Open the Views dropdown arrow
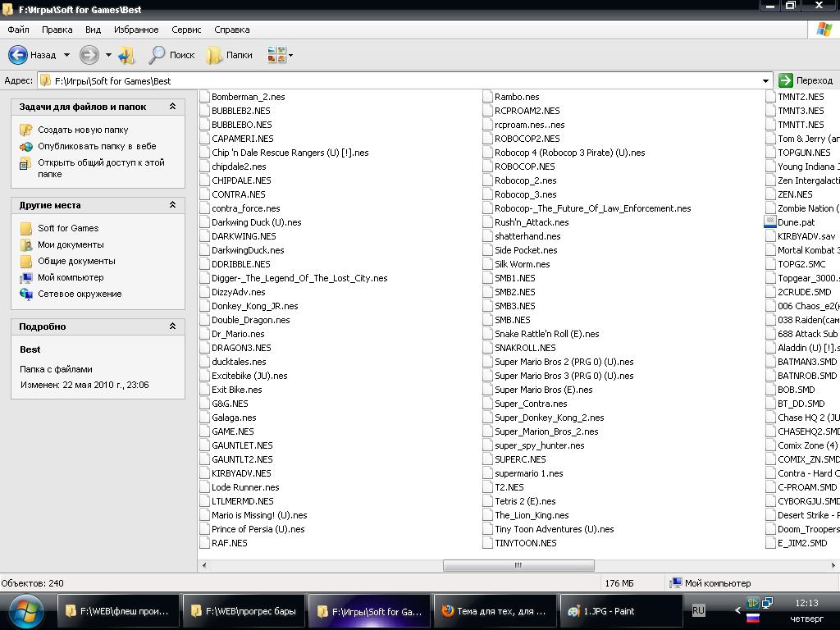Screen dimensions: 840x630 tap(290, 55)
